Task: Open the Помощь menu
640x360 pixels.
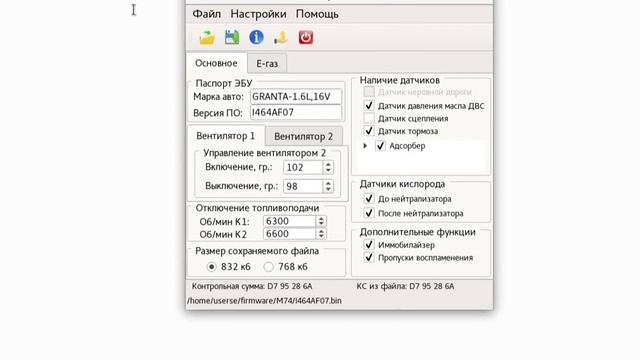Action: coord(317,14)
